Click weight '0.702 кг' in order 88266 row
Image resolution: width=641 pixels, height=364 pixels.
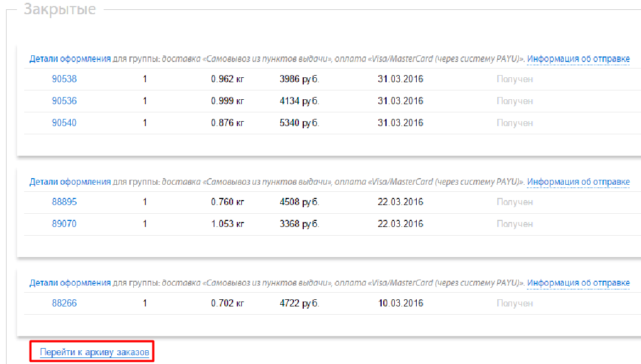(x=228, y=303)
